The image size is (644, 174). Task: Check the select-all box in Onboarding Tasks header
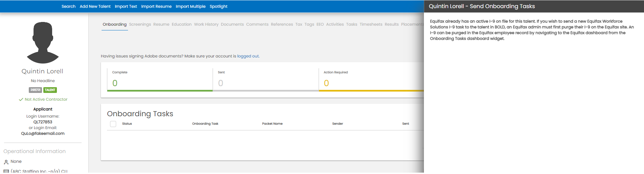[x=113, y=124]
